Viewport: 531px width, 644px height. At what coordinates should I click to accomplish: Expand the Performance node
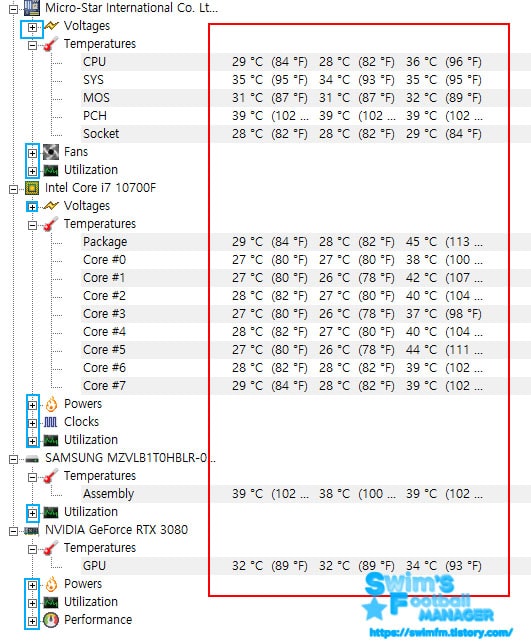[x=32, y=622]
